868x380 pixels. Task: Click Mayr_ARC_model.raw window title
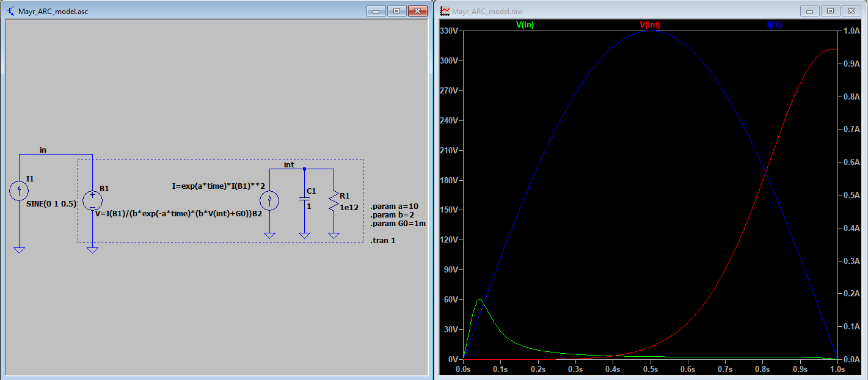[487, 12]
